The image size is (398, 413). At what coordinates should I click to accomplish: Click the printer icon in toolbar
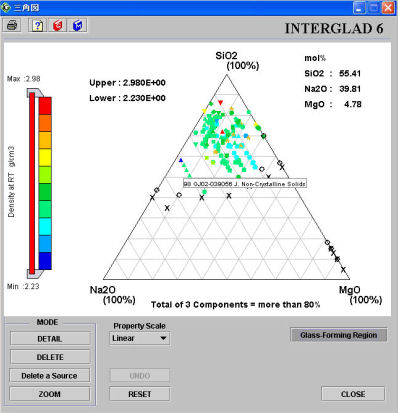(x=13, y=25)
